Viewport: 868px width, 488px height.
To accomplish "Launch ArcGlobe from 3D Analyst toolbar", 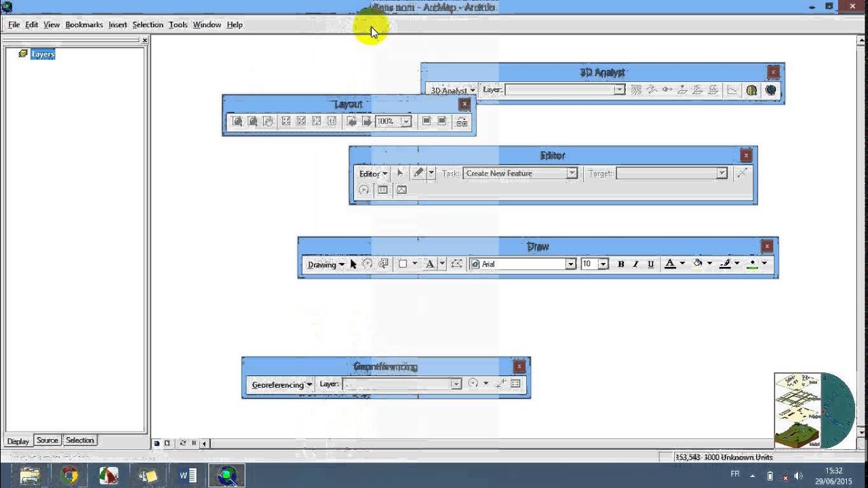I will 770,89.
